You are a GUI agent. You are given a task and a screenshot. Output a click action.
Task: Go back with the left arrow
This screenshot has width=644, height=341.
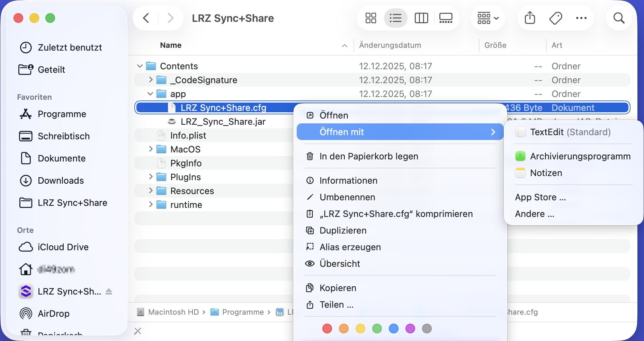(146, 18)
